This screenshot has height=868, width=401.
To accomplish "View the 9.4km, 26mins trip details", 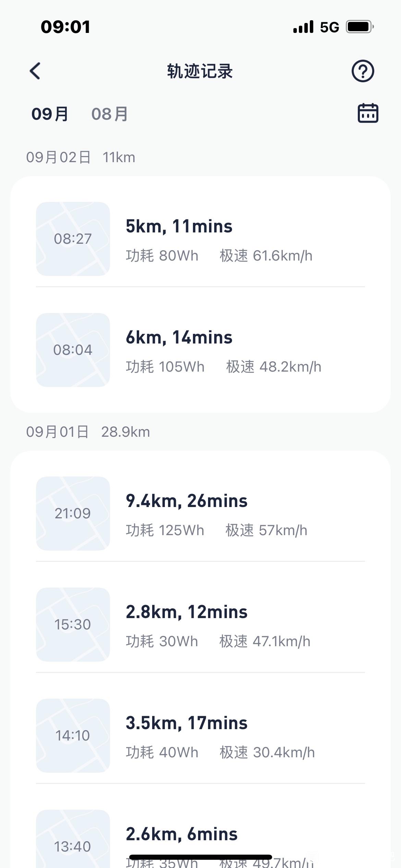I will coord(200,514).
